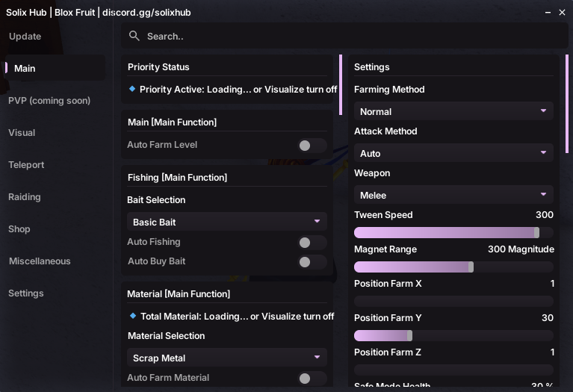Click the Total Material: Loading status text
Viewport: 573px width, 392px height.
(237, 316)
